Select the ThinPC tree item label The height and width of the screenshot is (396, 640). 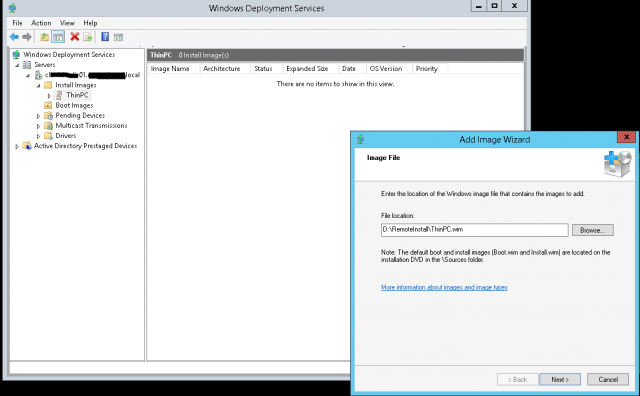tap(77, 95)
